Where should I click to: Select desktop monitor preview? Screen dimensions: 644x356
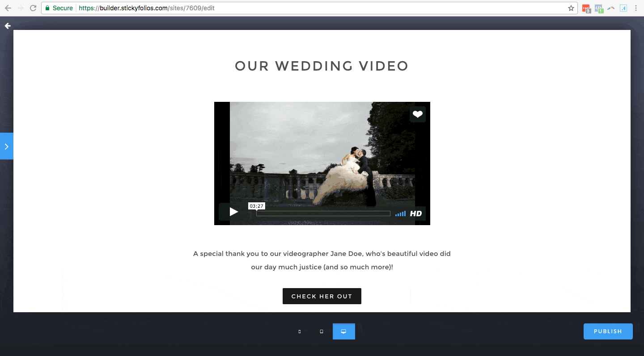pyautogui.click(x=344, y=331)
